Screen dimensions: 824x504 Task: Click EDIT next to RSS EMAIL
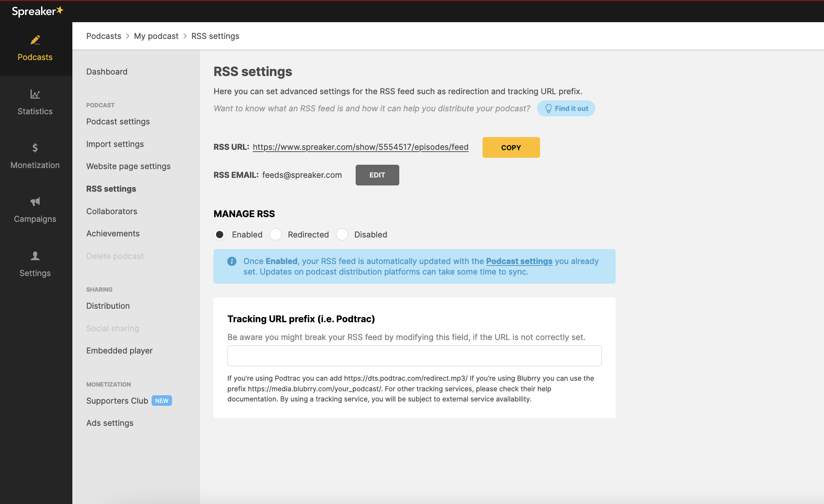(377, 175)
